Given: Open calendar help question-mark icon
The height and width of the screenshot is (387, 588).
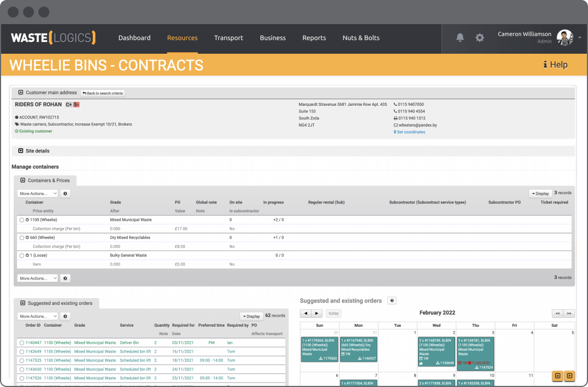Looking at the screenshot, I should click(x=392, y=300).
